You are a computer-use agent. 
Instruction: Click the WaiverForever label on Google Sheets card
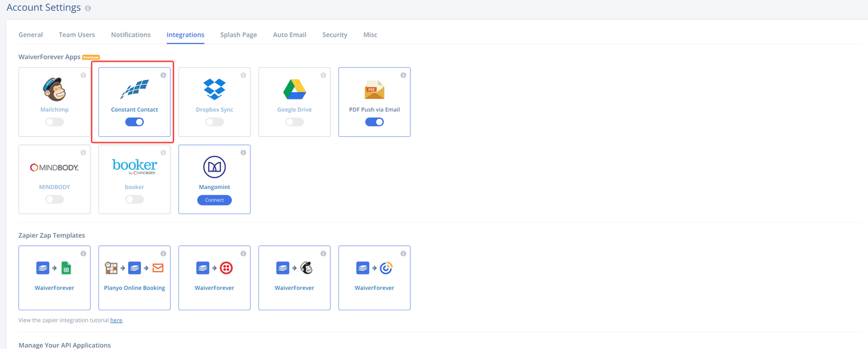coord(54,288)
